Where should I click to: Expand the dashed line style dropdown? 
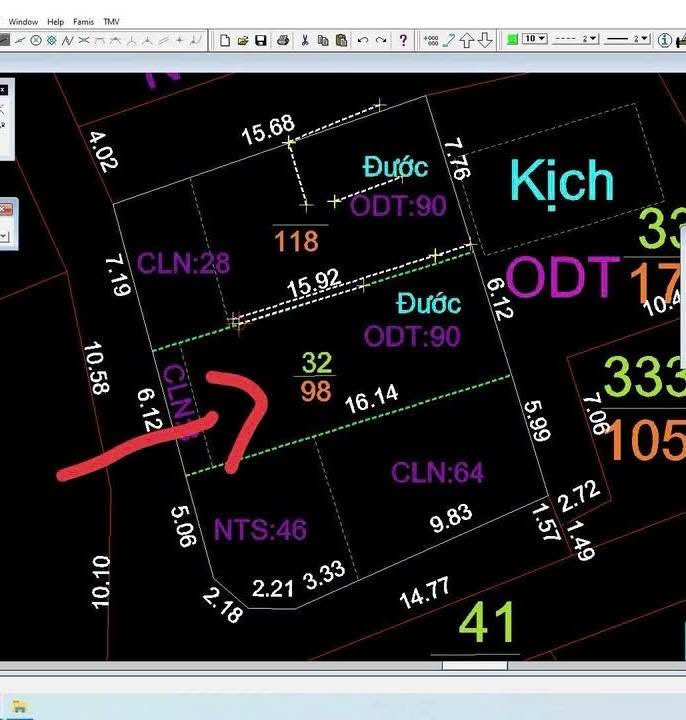click(x=591, y=39)
